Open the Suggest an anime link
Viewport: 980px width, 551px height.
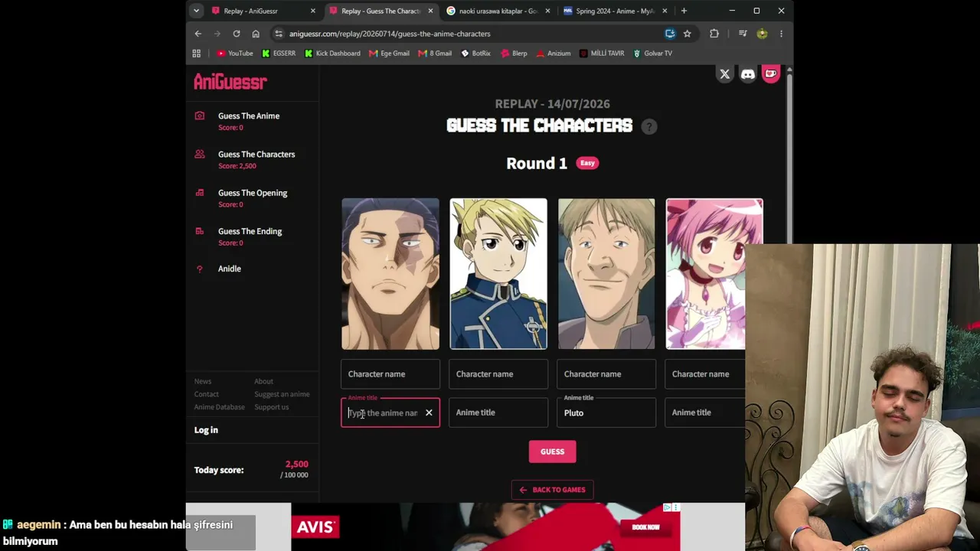tap(282, 394)
